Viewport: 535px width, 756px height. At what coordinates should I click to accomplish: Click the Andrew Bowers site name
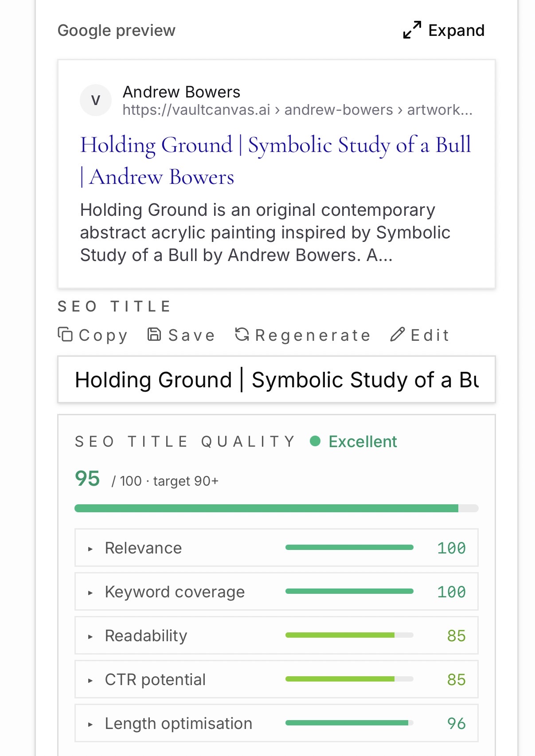pos(181,92)
